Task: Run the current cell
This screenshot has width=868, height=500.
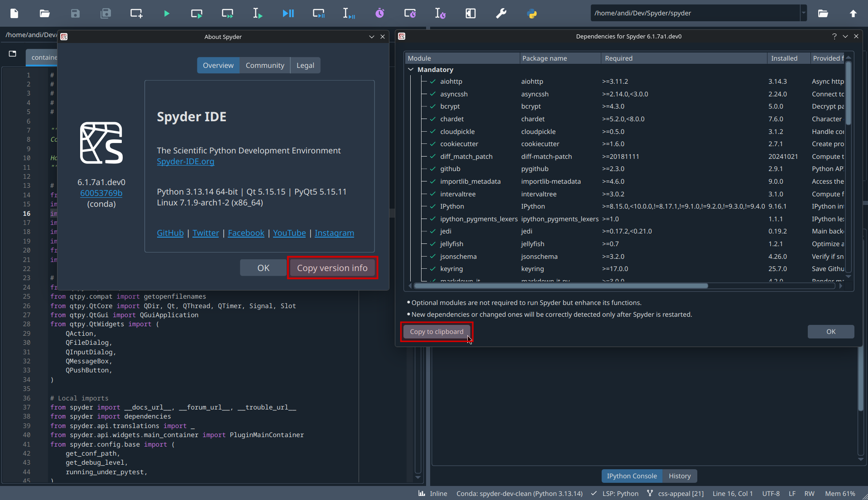Action: [197, 14]
